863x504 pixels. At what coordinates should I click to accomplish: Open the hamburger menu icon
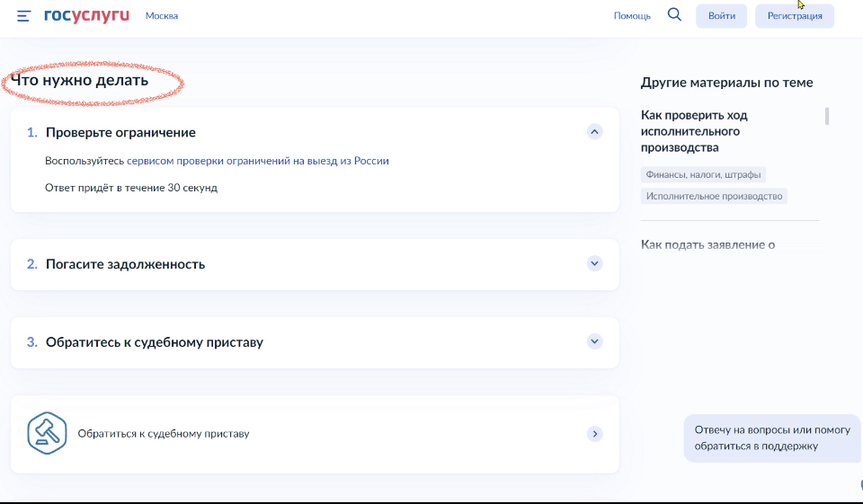click(23, 16)
